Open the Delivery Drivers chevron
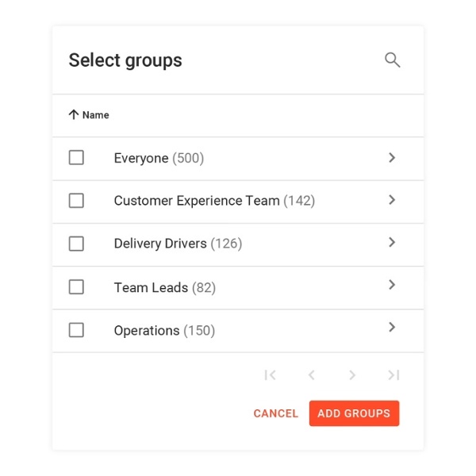 pyautogui.click(x=392, y=243)
